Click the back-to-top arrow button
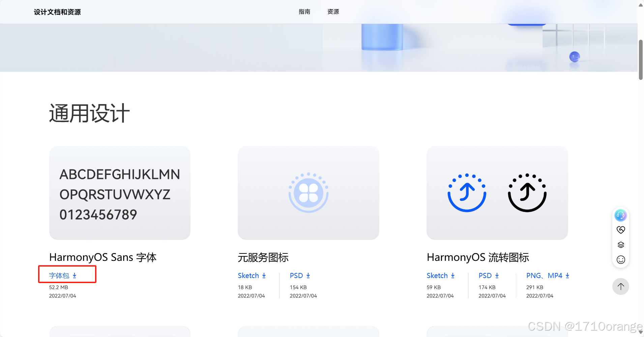This screenshot has height=337, width=644. point(621,286)
